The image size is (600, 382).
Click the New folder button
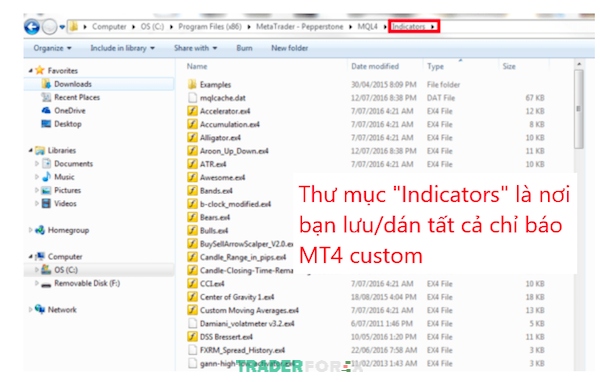pyautogui.click(x=290, y=48)
